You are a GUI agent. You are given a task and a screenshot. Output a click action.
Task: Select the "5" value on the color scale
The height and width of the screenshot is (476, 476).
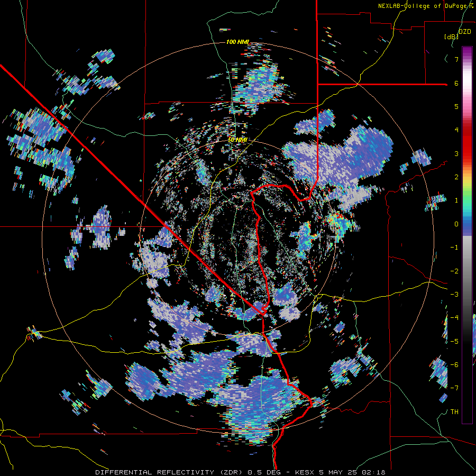tap(456, 106)
